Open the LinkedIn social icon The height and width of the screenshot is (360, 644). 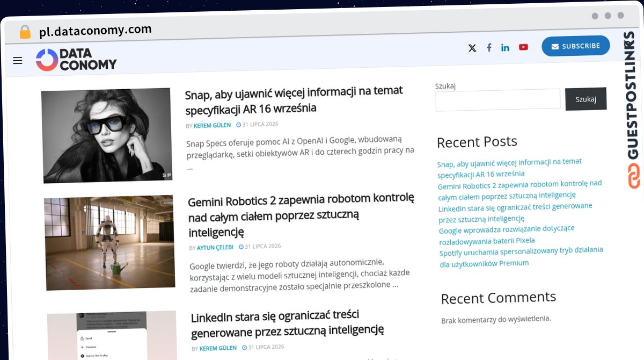(x=506, y=47)
